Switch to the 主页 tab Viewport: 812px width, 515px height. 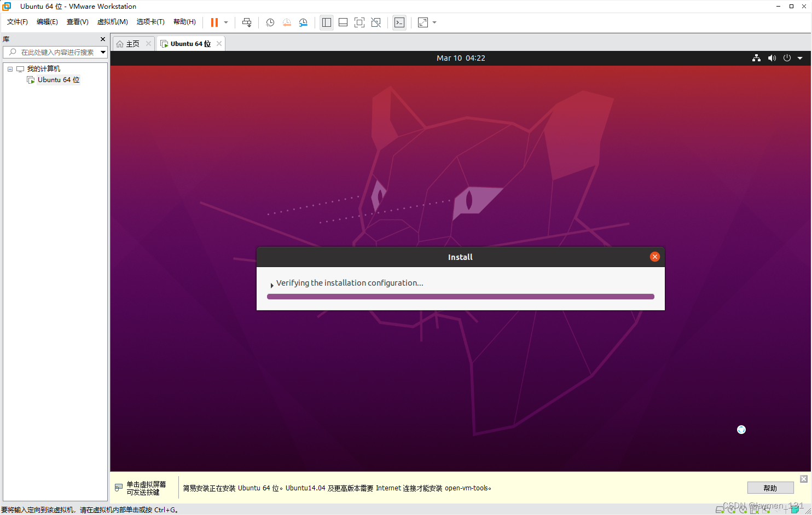click(132, 43)
